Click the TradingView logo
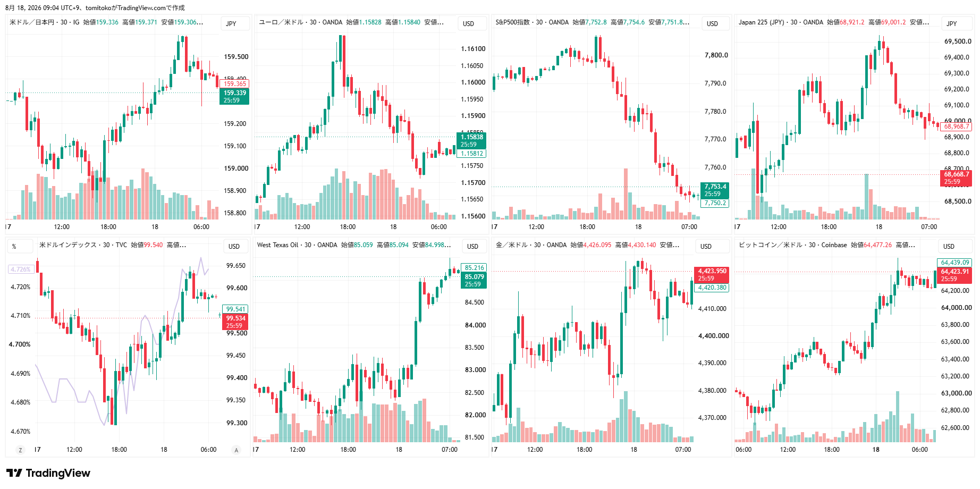This screenshot has width=980, height=489. (x=48, y=473)
